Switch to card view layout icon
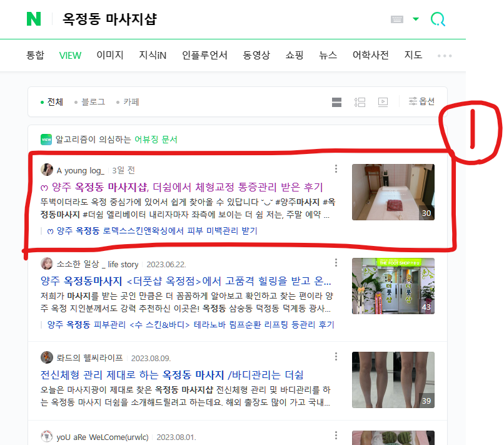The image size is (504, 445). point(336,102)
